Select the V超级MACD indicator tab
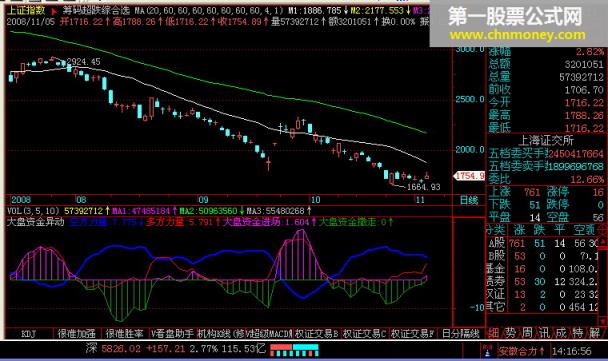Viewport: 608px width, 361px height. (x=268, y=333)
